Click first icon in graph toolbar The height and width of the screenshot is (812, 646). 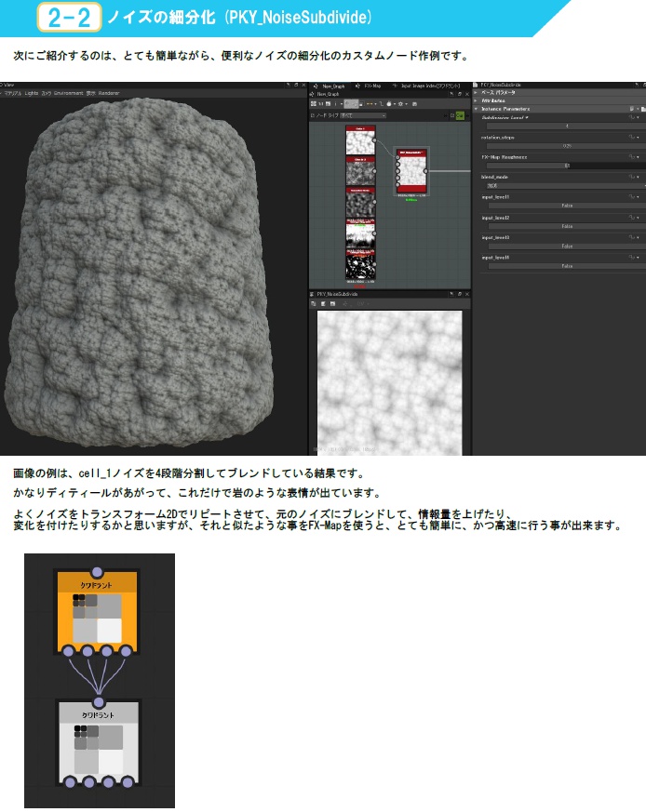[x=313, y=104]
